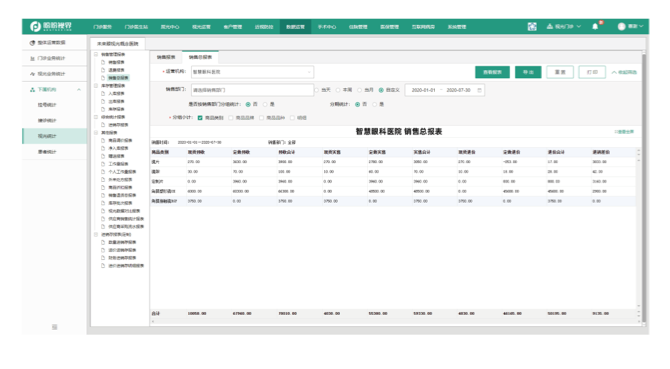Click the 查看报表 button
The height and width of the screenshot is (369, 670).
[x=492, y=72]
